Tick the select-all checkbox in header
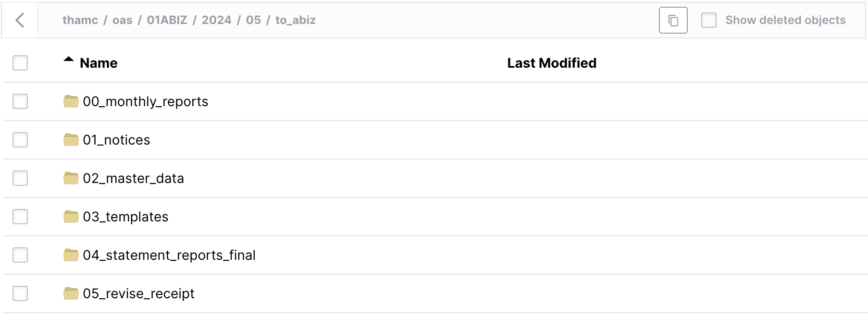868x316 pixels. [20, 63]
